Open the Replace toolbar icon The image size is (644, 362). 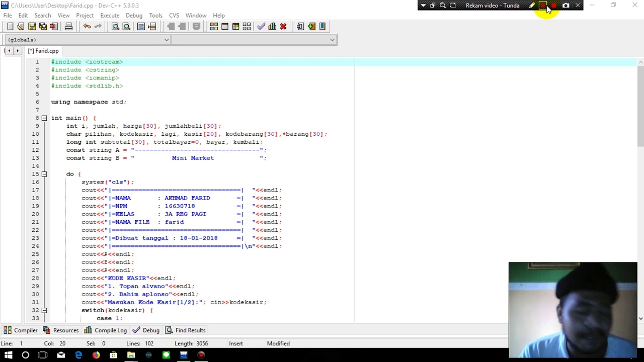(x=126, y=26)
